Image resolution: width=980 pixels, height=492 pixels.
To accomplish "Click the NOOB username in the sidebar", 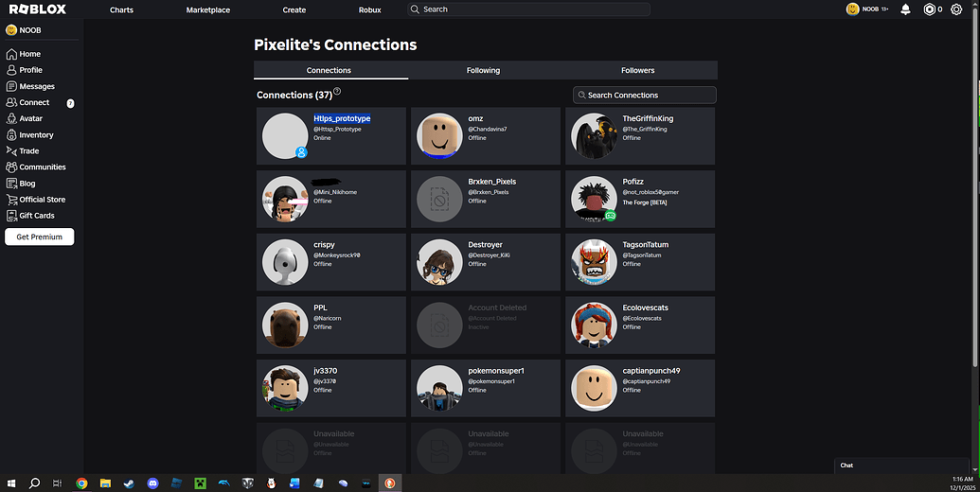I will (30, 30).
